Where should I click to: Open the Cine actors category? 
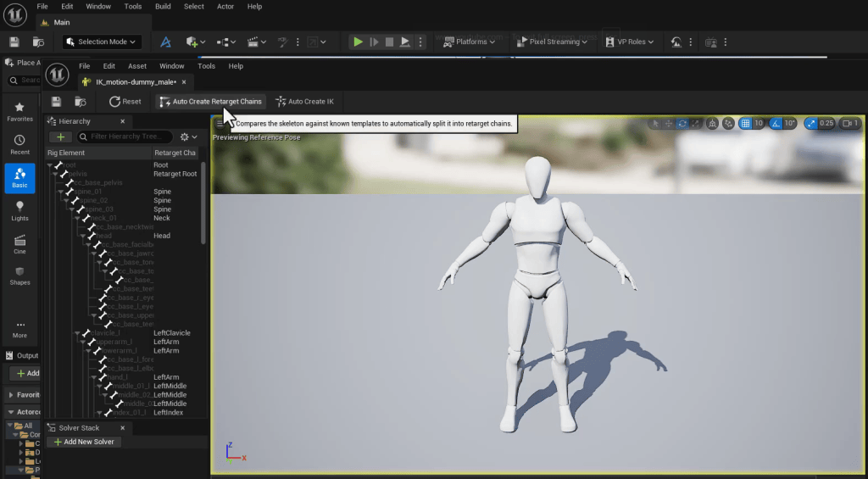tap(19, 244)
